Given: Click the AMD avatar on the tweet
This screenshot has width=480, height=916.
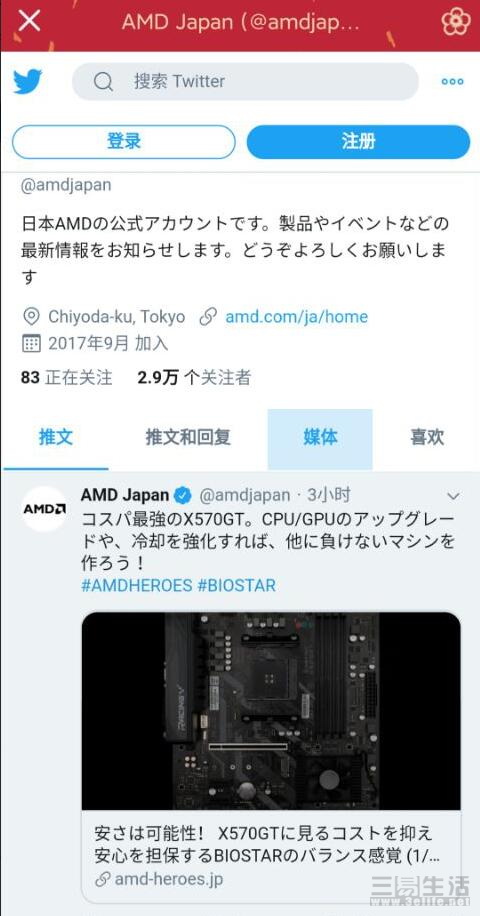Looking at the screenshot, I should pos(44,508).
